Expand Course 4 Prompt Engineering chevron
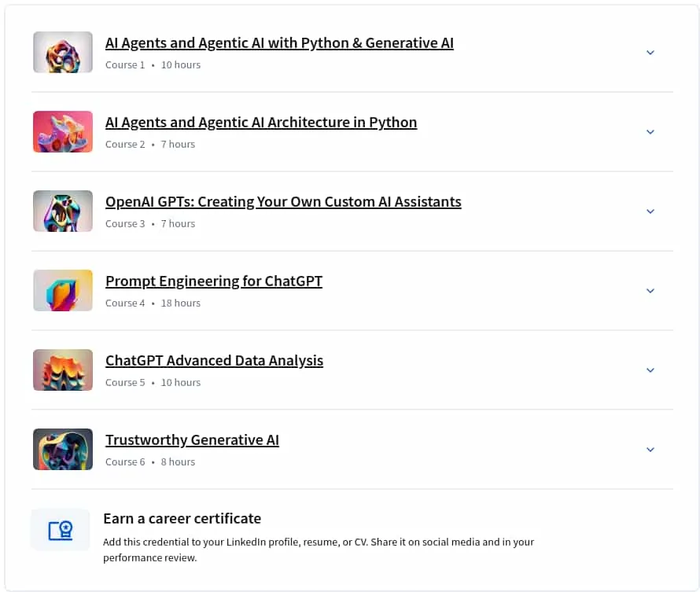 click(650, 291)
